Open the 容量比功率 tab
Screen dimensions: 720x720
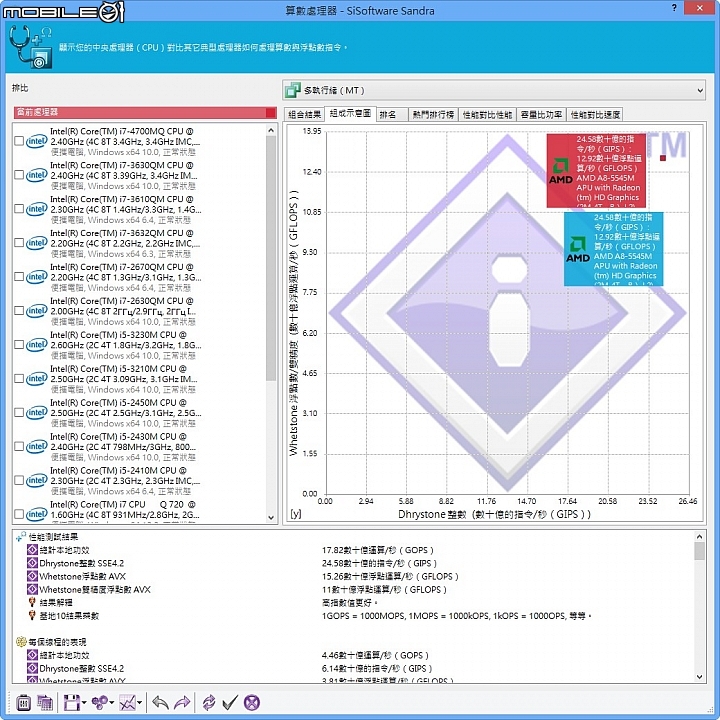tap(541, 115)
